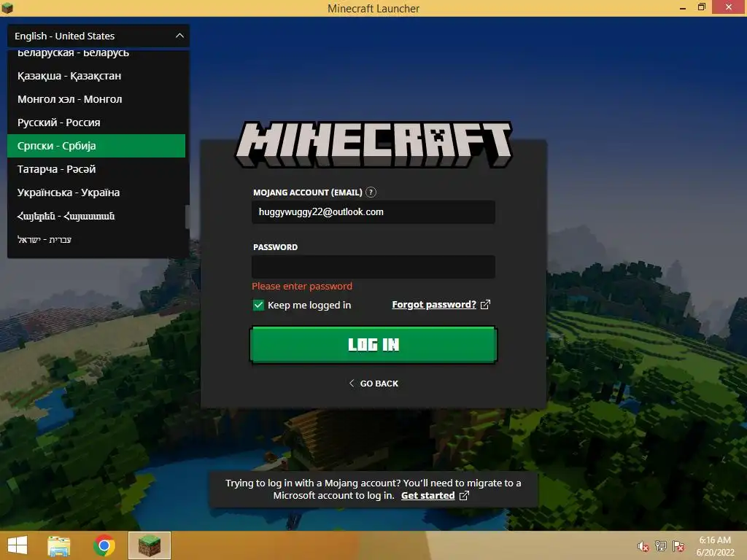The height and width of the screenshot is (560, 747).
Task: Select Беларуская - Беларусь language option
Action: pyautogui.click(x=96, y=54)
